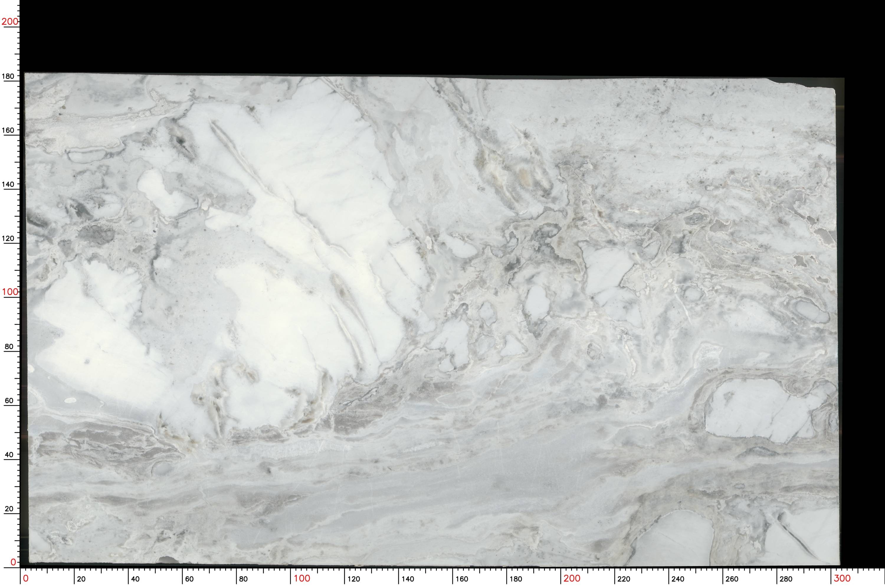Click "160" on the vertical ruler
The height and width of the screenshot is (588, 885).
pos(8,130)
